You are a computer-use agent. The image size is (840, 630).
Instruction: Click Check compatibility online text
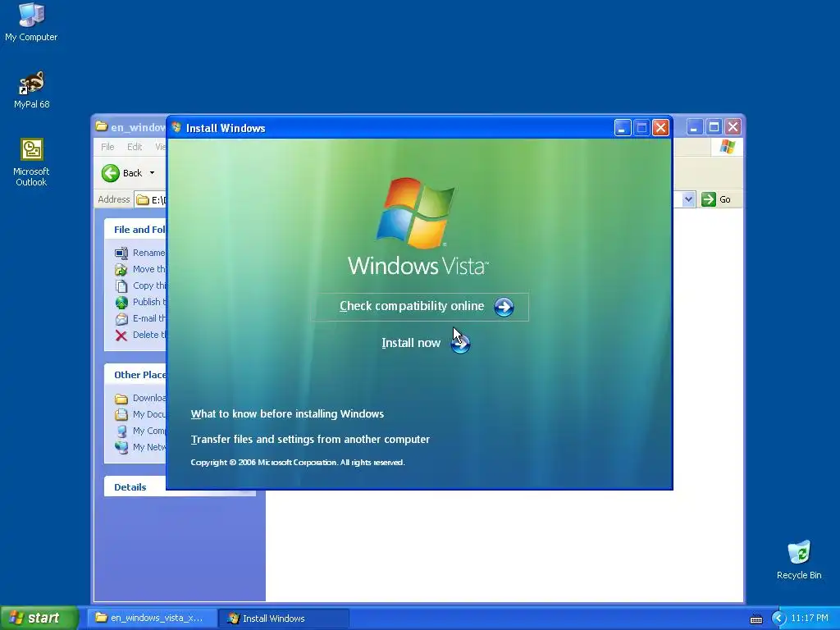412,306
